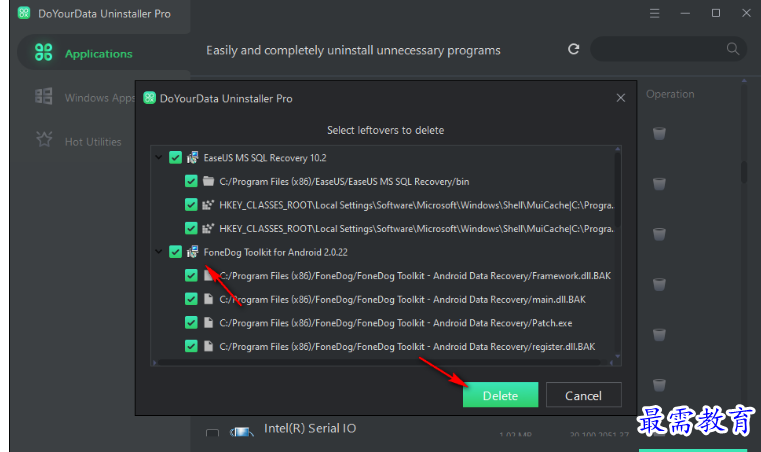Click the down arrow of the leftovers scrollbar
Image resolution: width=761 pixels, height=452 pixels.
click(617, 356)
